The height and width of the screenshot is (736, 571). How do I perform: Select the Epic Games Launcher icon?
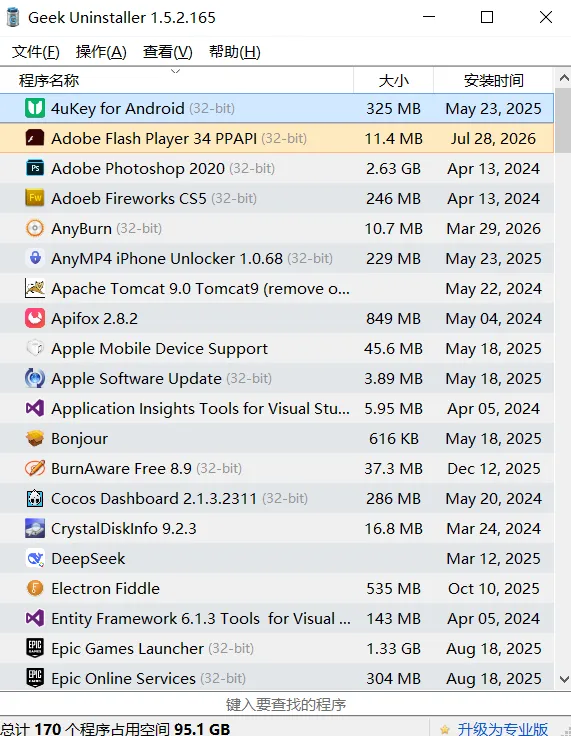tap(35, 648)
